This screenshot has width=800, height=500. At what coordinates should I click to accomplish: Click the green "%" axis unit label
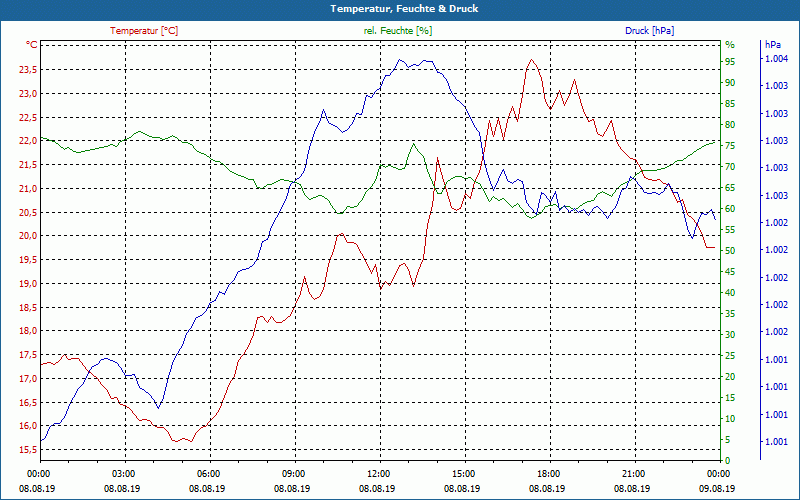(730, 45)
